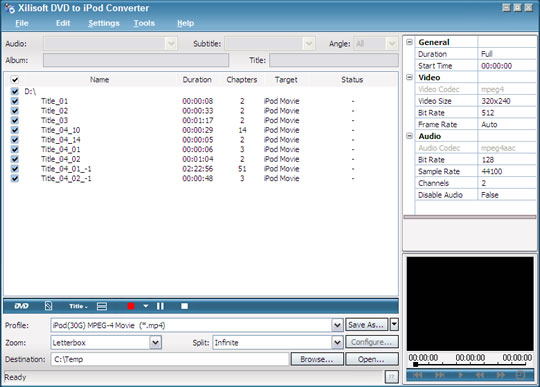This screenshot has height=387, width=540.
Task: Open the Subtitle dropdown
Action: click(309, 44)
